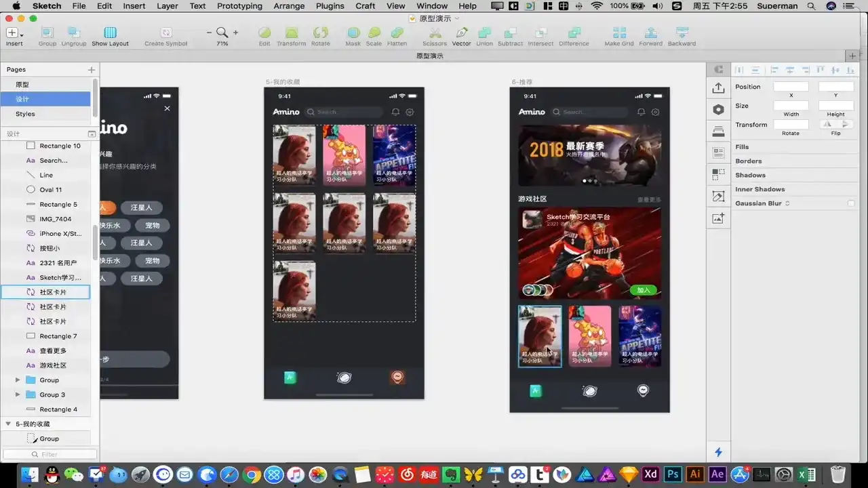Click the Union boolean operation icon
The width and height of the screenshot is (868, 488).
tap(484, 33)
